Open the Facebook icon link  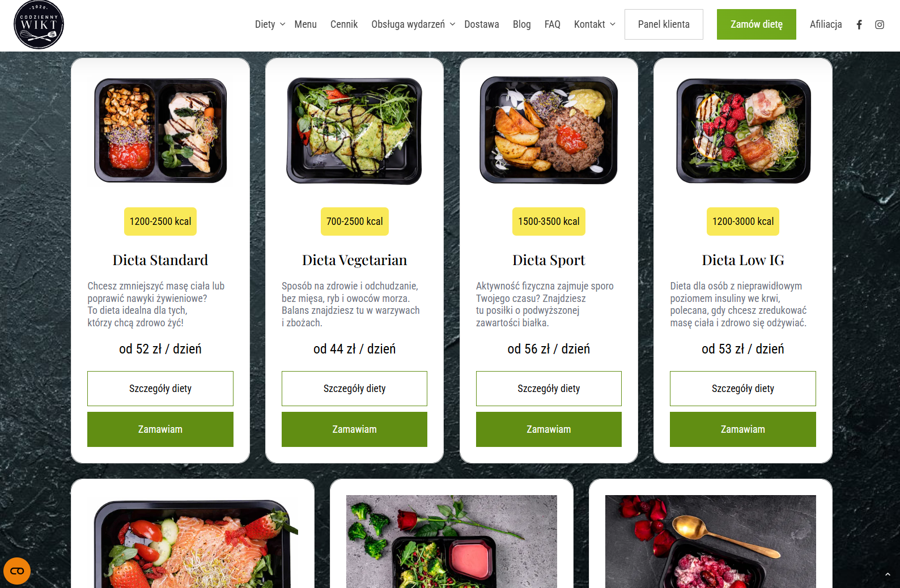pos(859,24)
